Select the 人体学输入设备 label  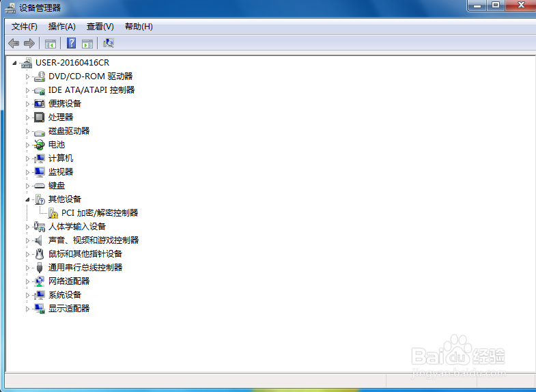click(77, 227)
